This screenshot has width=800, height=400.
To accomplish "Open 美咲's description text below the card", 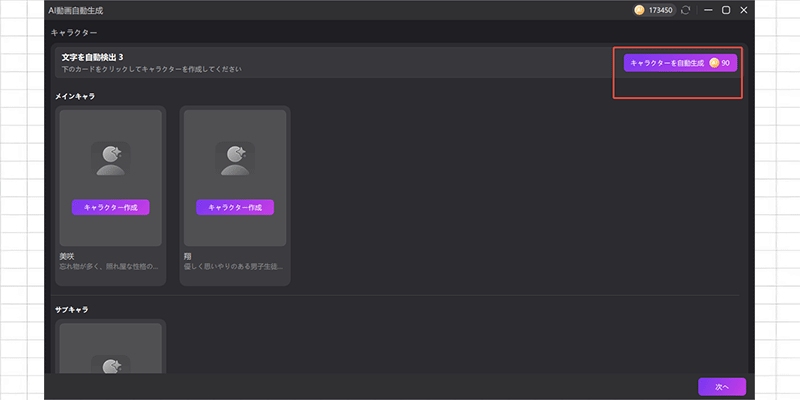I will click(x=109, y=268).
